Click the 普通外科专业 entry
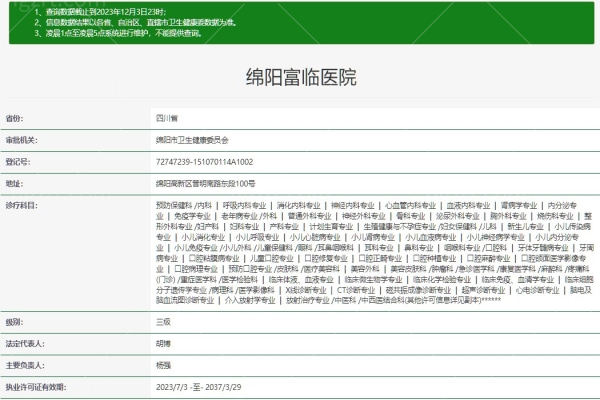The height and width of the screenshot is (400, 600). pos(310,216)
